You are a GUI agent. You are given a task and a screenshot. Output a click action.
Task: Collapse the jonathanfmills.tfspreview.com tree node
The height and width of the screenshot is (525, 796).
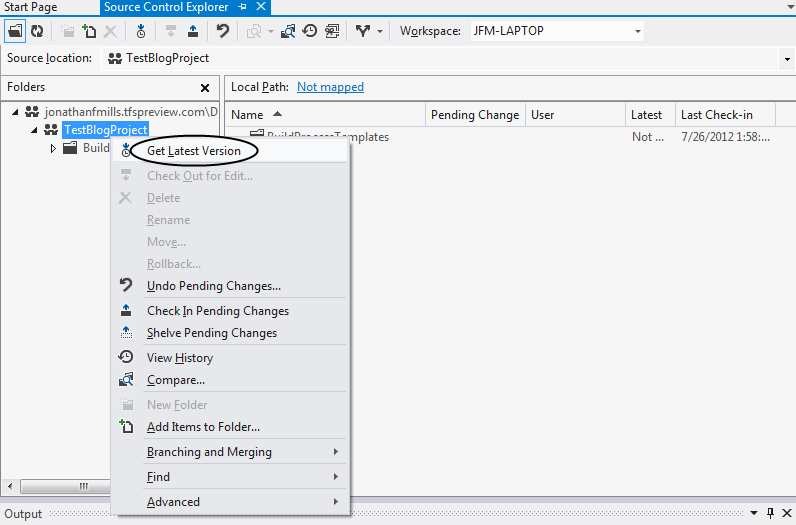(15, 112)
